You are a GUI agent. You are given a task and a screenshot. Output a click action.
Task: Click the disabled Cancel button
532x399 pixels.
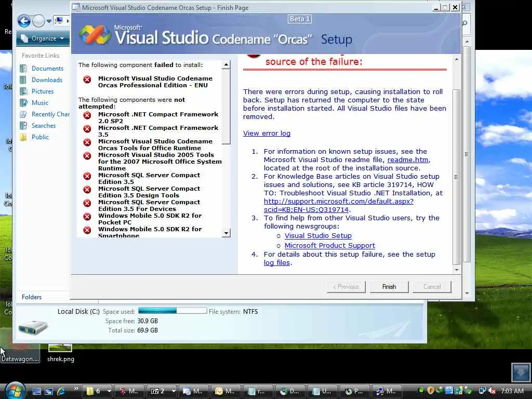pos(432,287)
